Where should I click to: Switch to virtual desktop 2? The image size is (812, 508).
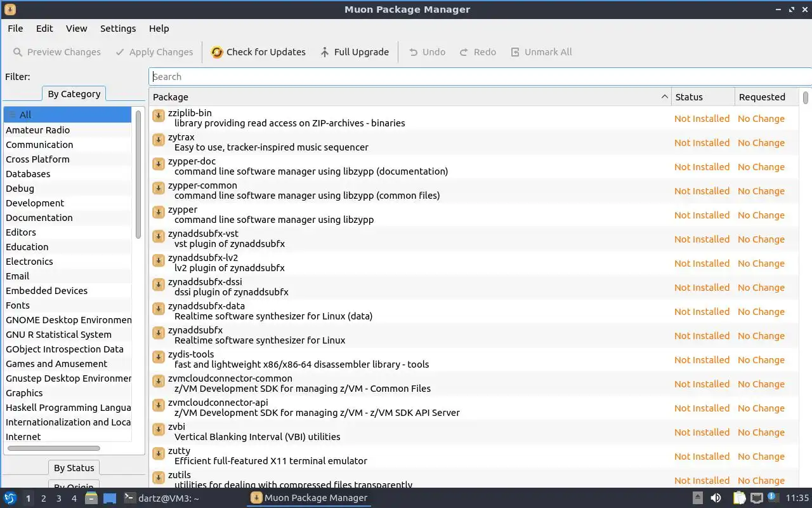pos(44,498)
